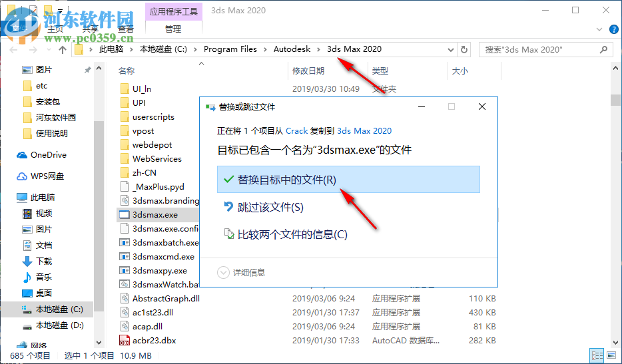
Task: Choose Replace the file in destination (替换目标中的文件)
Action: pyautogui.click(x=348, y=180)
